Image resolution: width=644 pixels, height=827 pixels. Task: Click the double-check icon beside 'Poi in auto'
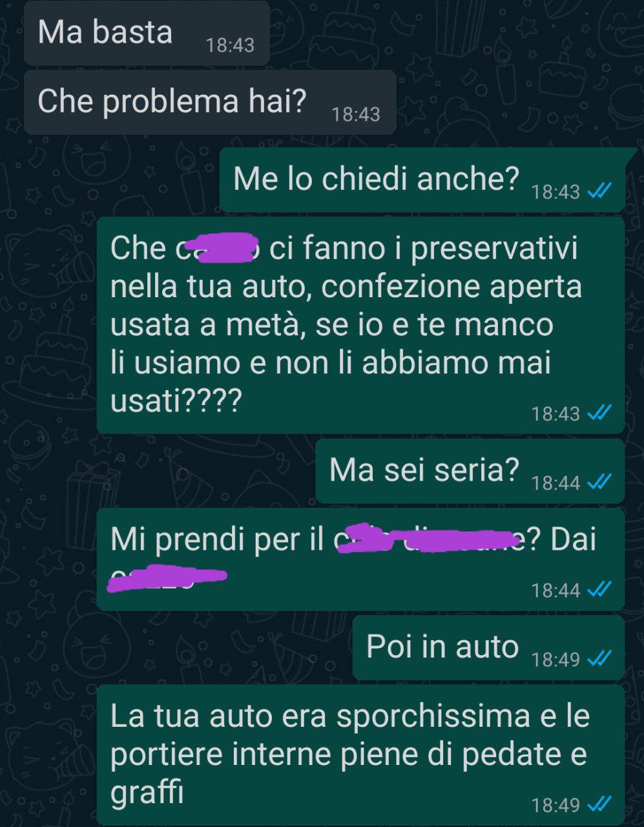coord(599,659)
